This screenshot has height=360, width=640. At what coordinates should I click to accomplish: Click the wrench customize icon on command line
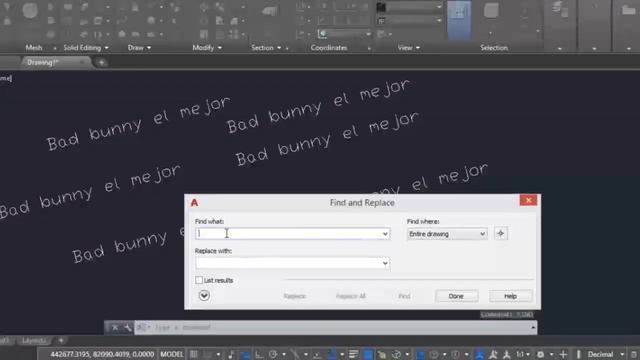(x=127, y=327)
